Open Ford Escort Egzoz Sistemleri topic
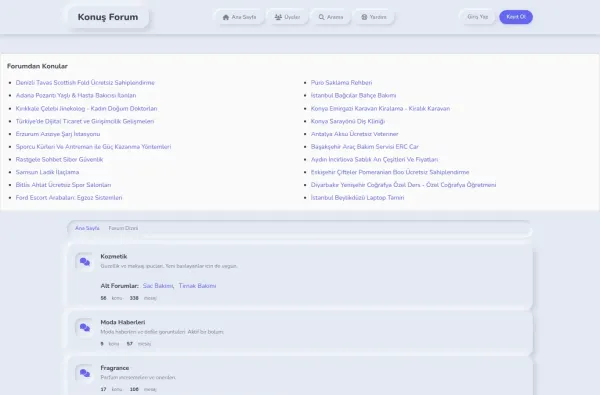The width and height of the screenshot is (600, 395). (69, 198)
